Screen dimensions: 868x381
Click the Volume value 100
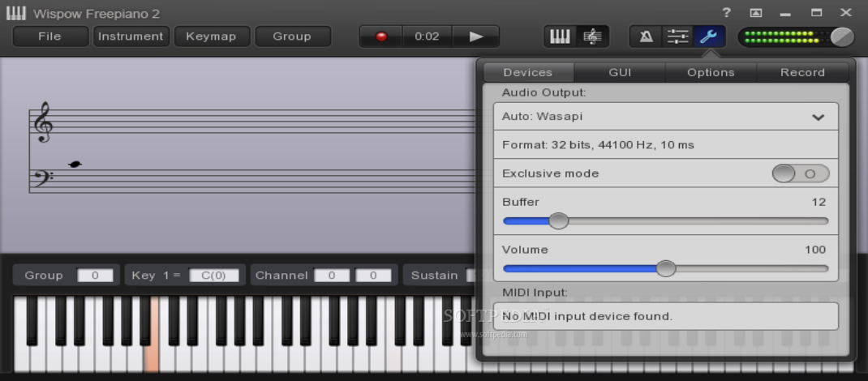point(815,250)
